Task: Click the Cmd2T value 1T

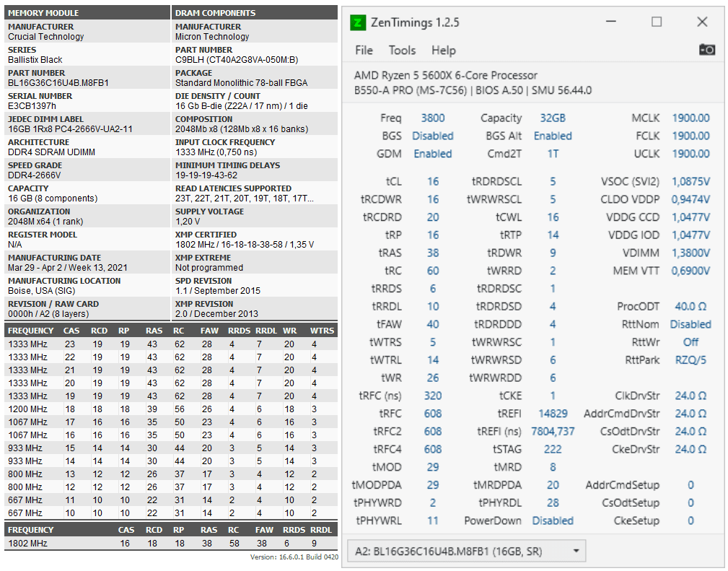Action: 553,154
